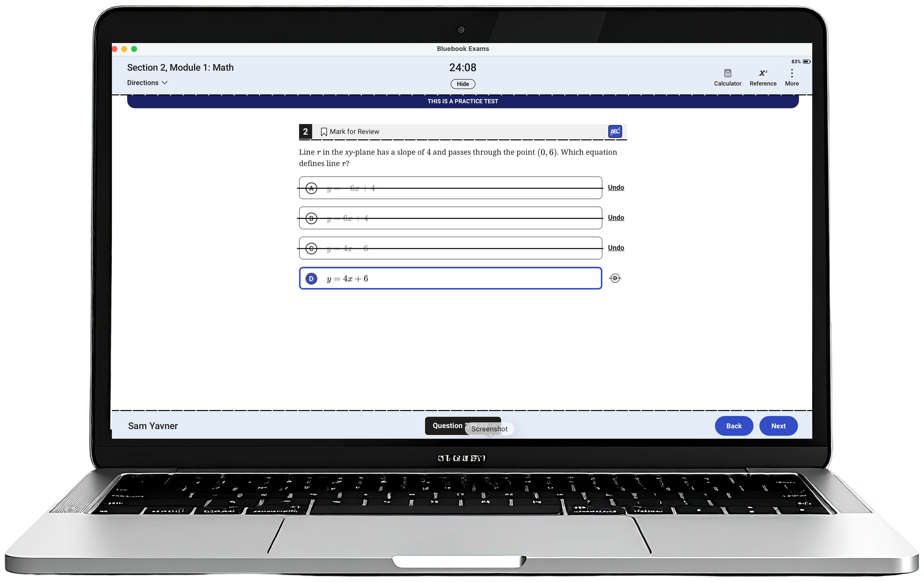Select crossed-out answer choice B circle
The height and width of the screenshot is (582, 924).
(x=311, y=218)
